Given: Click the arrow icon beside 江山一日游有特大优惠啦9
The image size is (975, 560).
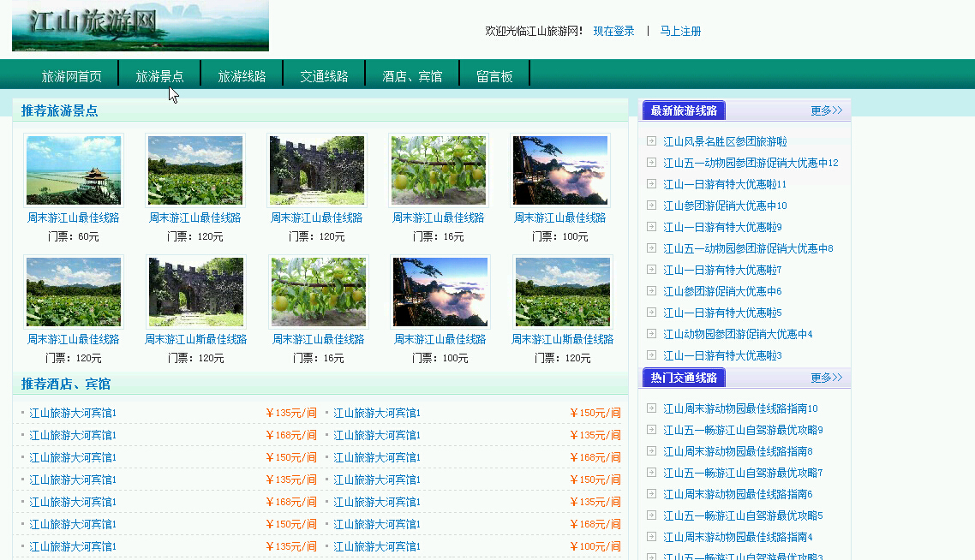Looking at the screenshot, I should pos(651,227).
